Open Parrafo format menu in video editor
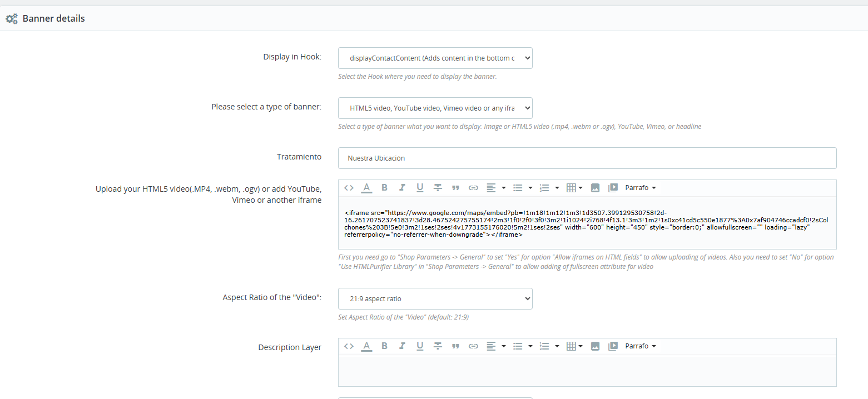 click(x=641, y=188)
